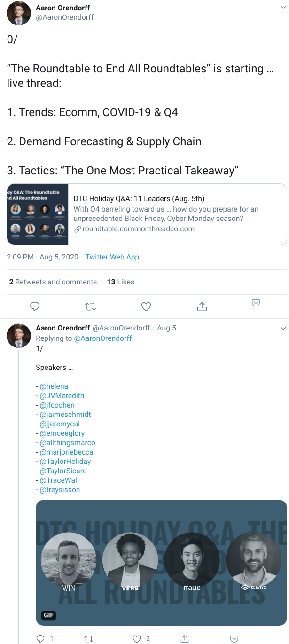
Task: Share the main tweet via upload icon
Action: (202, 306)
